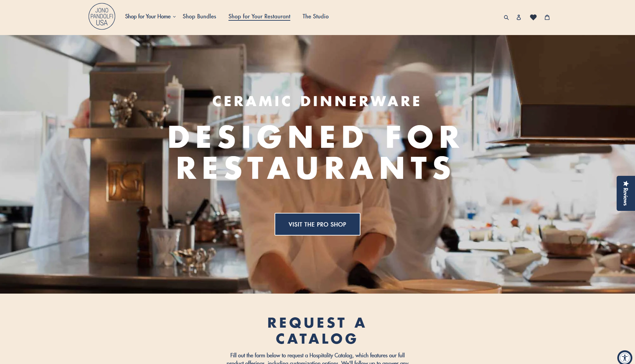Click the catalog request description text

coord(317,358)
